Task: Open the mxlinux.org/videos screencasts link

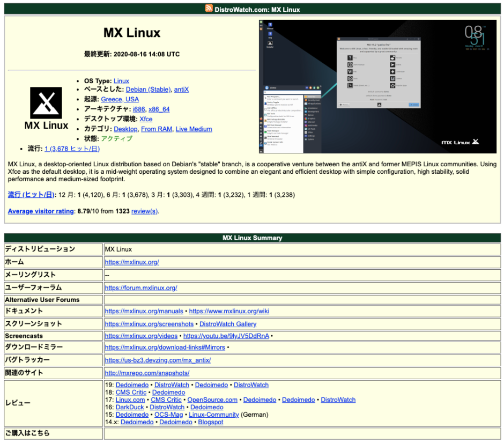Action: click(141, 336)
